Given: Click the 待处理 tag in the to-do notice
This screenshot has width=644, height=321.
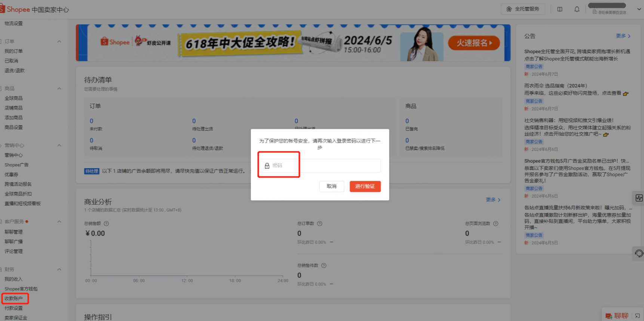Looking at the screenshot, I should point(92,171).
